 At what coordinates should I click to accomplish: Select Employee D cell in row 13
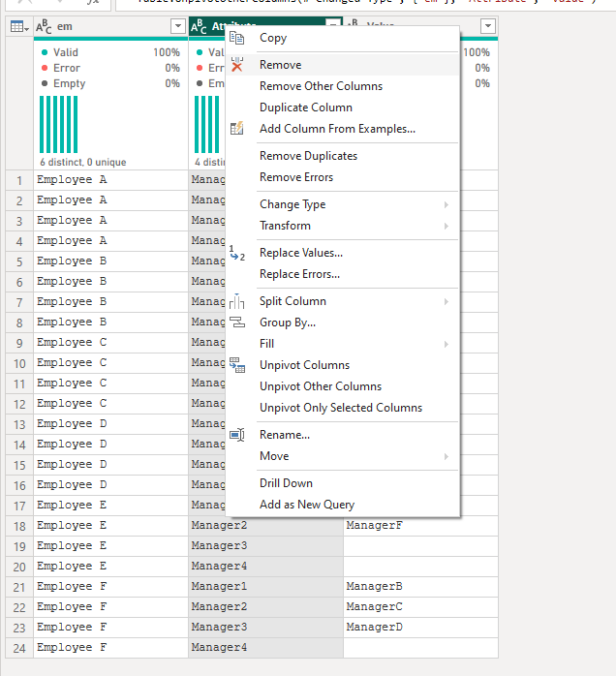coord(110,424)
